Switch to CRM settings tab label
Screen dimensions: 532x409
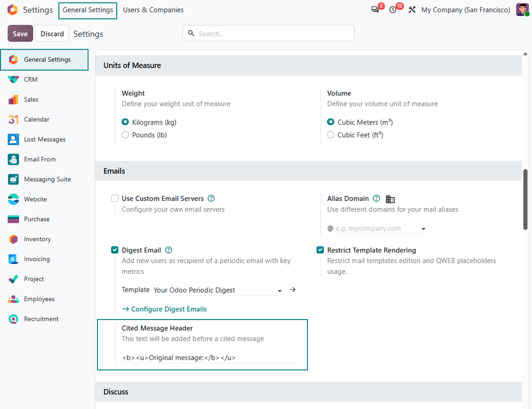pyautogui.click(x=31, y=80)
